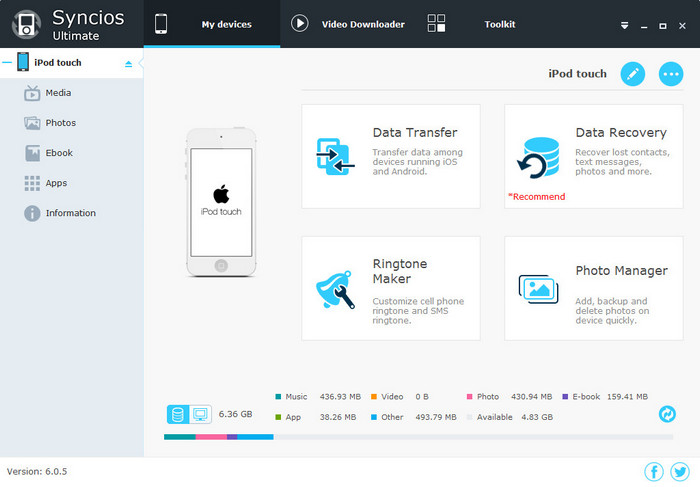Click the Apps grid icon
This screenshot has height=487, width=700.
pos(32,183)
